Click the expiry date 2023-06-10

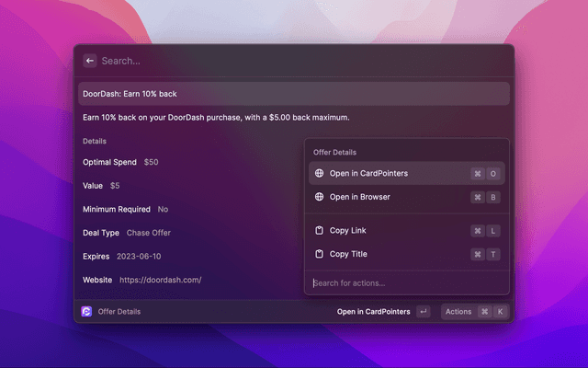point(139,257)
